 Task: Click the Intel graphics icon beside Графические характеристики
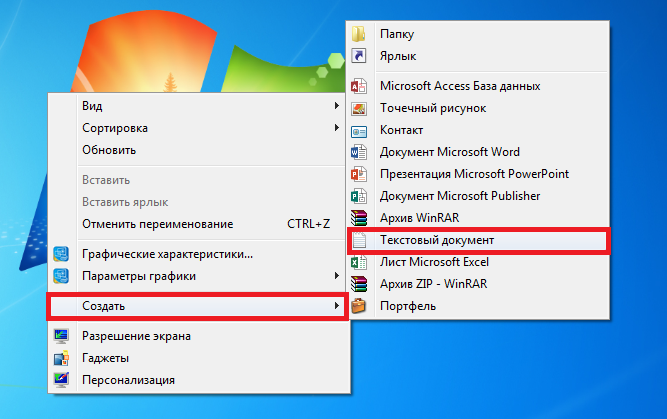(61, 254)
